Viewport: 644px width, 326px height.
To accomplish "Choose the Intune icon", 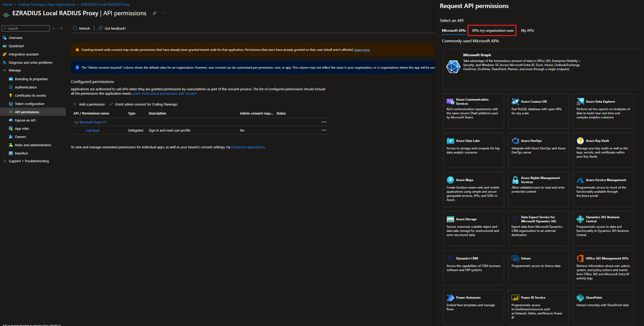I will click(x=515, y=258).
